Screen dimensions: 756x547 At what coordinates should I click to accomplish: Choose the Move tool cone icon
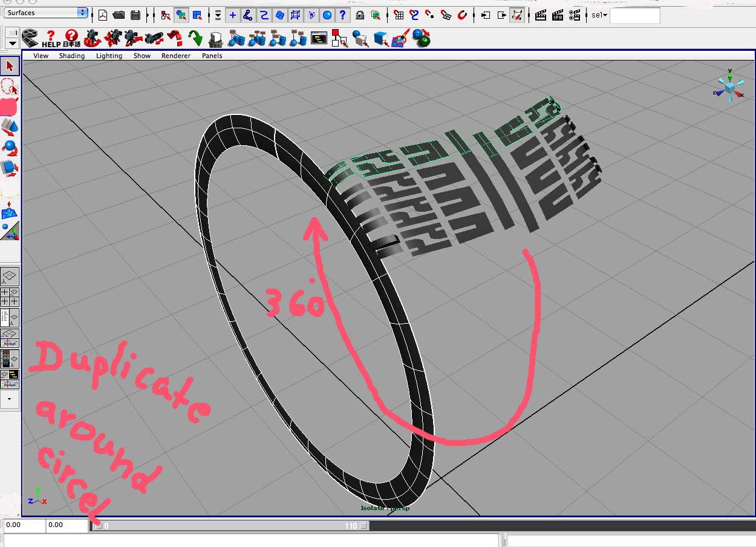tap(10, 126)
